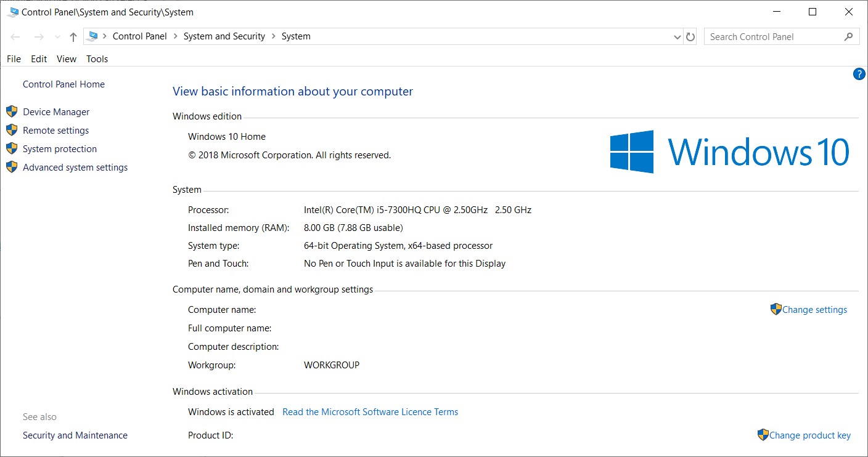Minimize the System window
This screenshot has height=457, width=868.
tap(777, 12)
